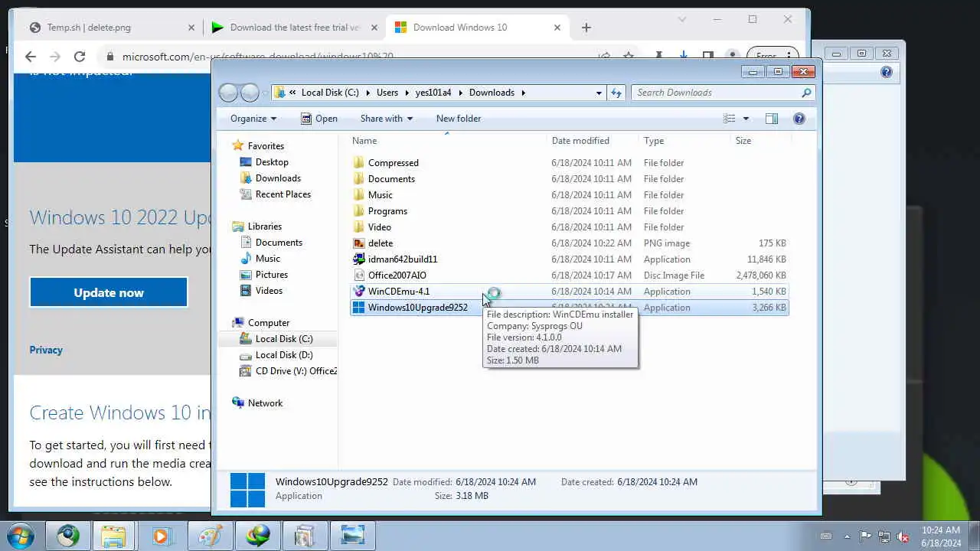Click the yes101a4 breadcrumb segment
Image resolution: width=980 pixels, height=551 pixels.
434,93
